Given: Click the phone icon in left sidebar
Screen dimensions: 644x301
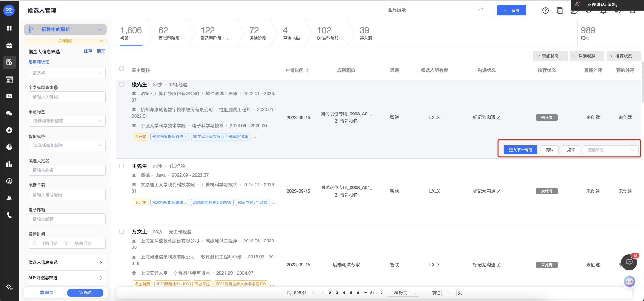Looking at the screenshot, I should point(9,215).
